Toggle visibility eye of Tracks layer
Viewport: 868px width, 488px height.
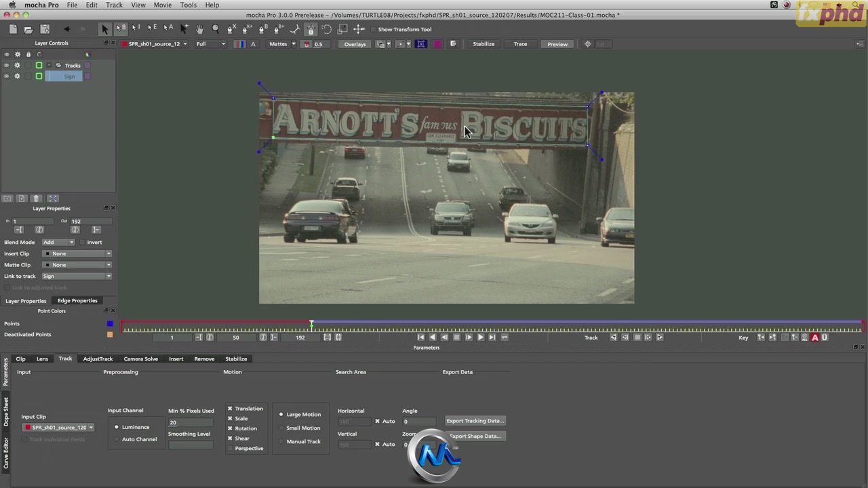[7, 65]
